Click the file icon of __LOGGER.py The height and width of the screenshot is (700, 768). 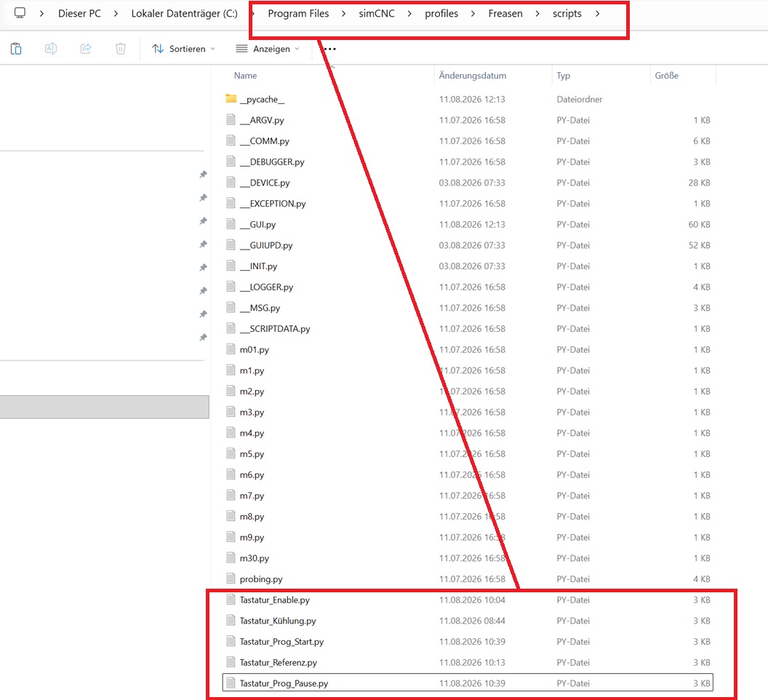tap(231, 286)
